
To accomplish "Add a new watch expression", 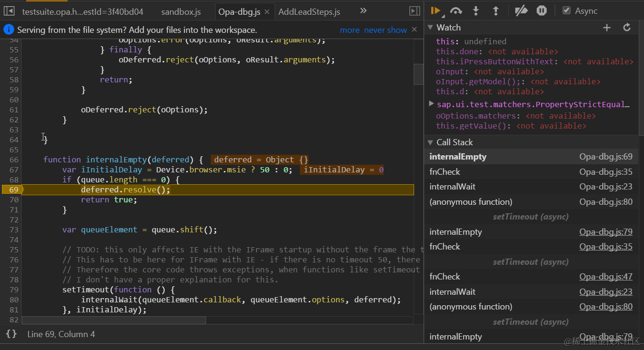I will click(x=607, y=28).
